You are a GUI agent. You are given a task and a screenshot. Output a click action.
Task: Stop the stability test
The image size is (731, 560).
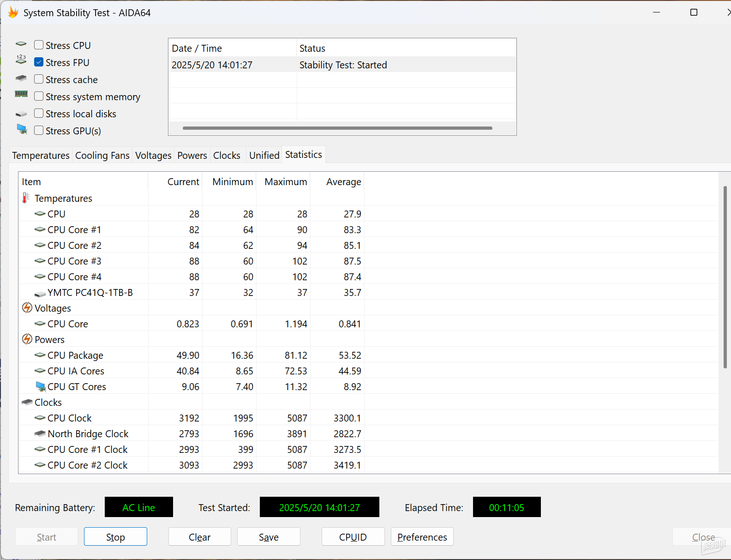(x=115, y=536)
